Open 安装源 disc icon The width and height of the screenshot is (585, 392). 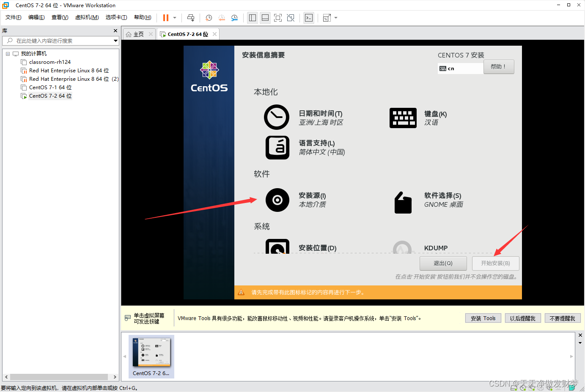pyautogui.click(x=277, y=200)
